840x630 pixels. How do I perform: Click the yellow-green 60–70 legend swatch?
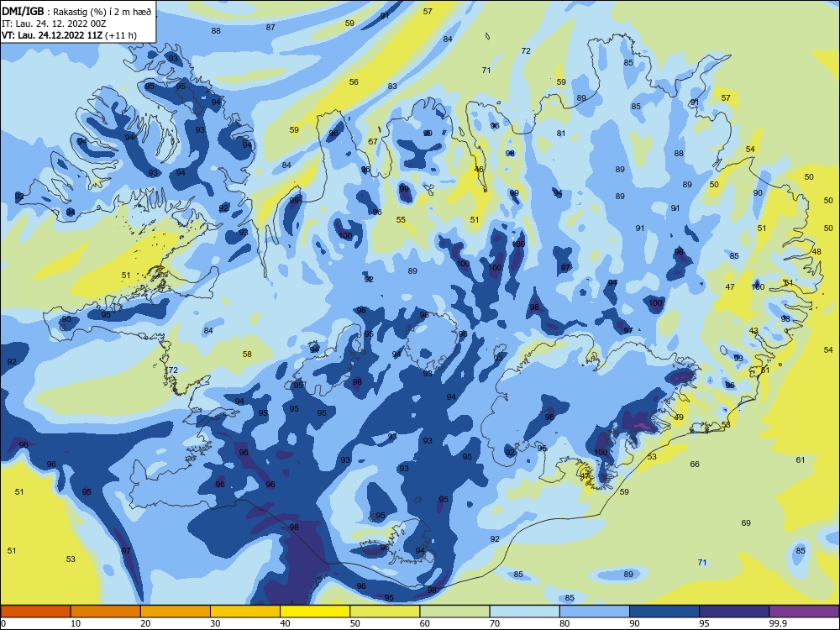coord(454,612)
